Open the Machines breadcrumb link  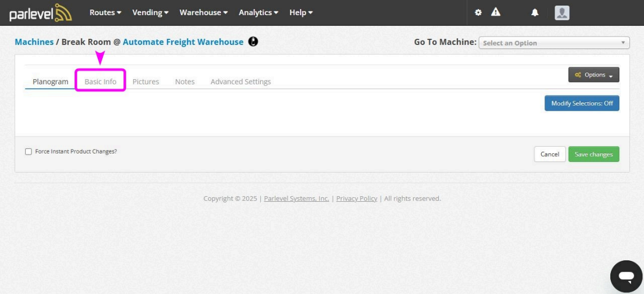coord(34,42)
